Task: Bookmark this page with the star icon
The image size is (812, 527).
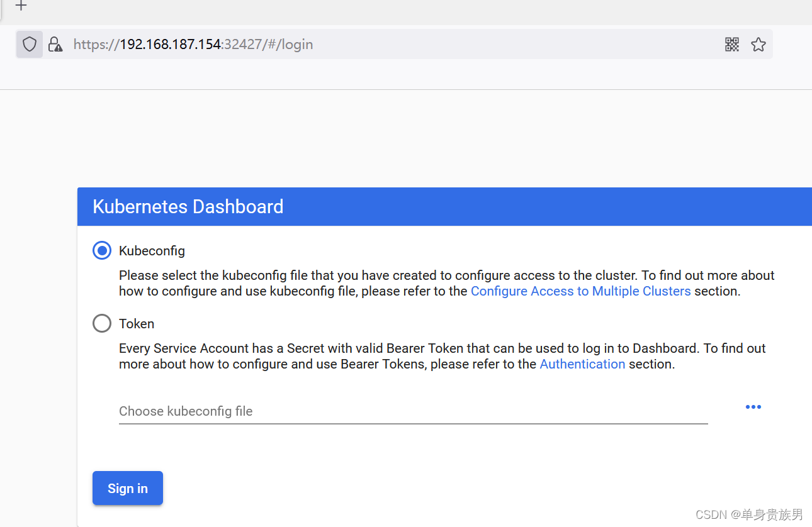Action: tap(758, 45)
